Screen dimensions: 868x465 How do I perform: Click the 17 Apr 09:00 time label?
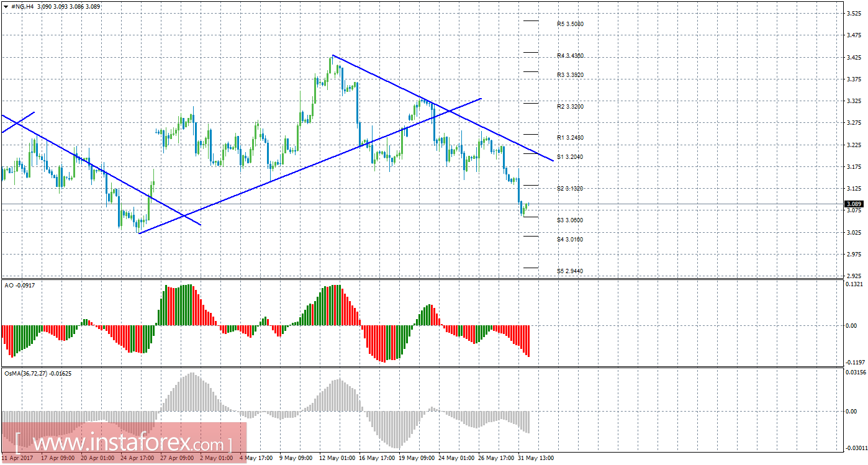58,459
